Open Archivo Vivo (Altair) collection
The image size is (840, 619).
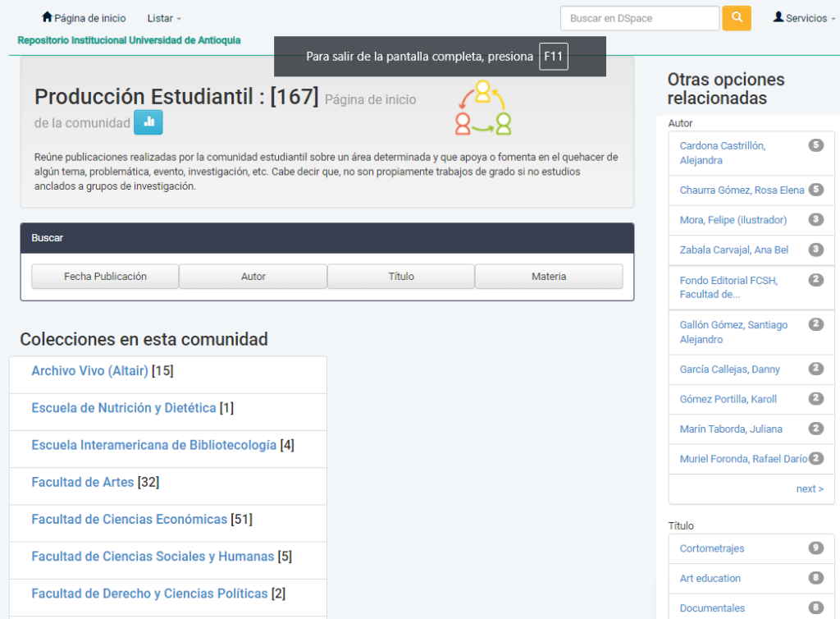[89, 371]
